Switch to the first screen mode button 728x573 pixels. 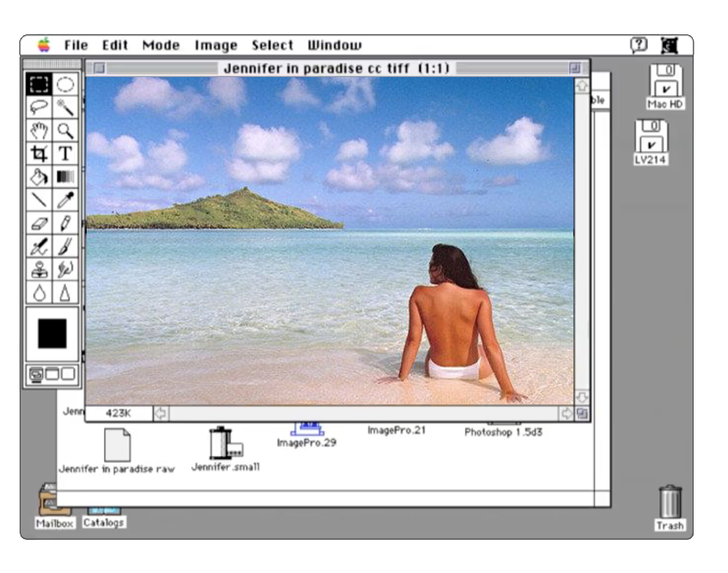(x=37, y=374)
